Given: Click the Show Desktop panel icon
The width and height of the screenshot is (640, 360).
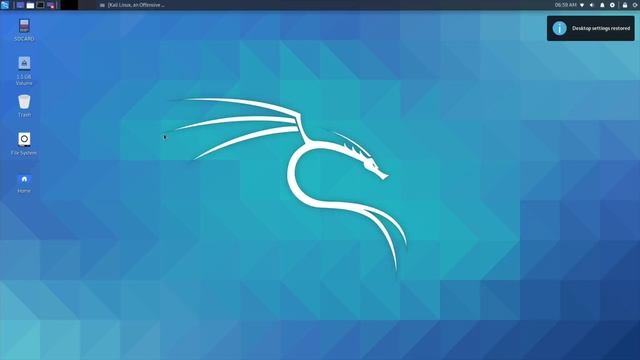Looking at the screenshot, I should (20, 5).
